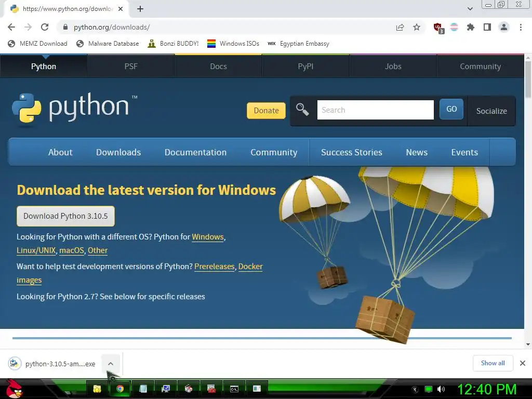Follow the Windows OS link
Screen dimensions: 532x399
coord(208,237)
